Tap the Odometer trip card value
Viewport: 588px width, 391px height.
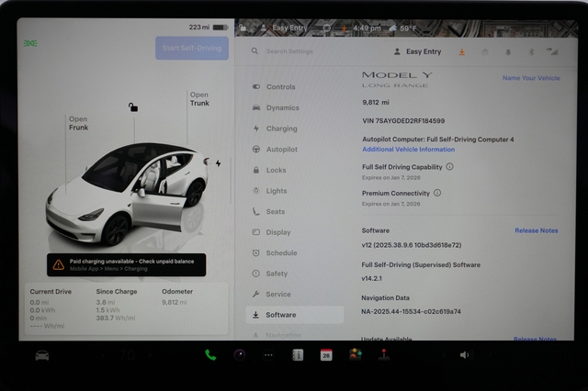[175, 302]
